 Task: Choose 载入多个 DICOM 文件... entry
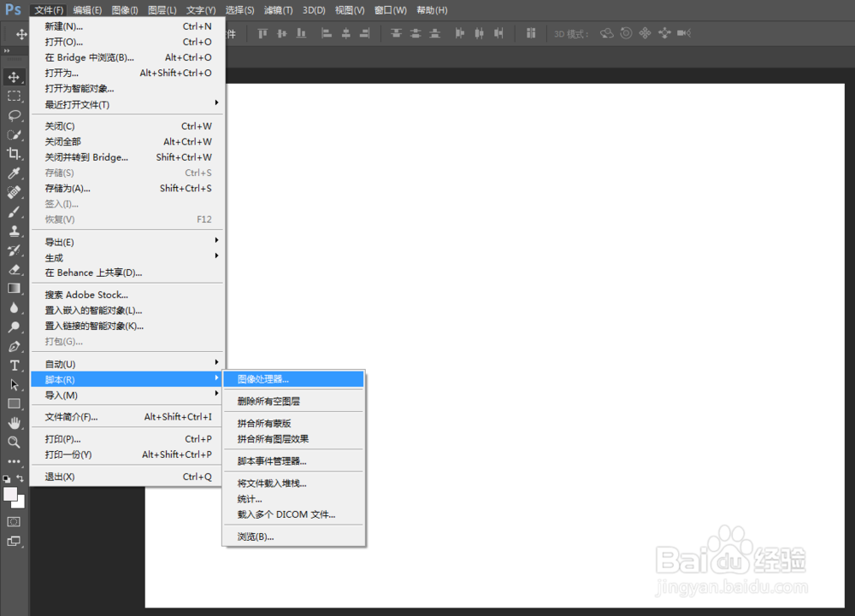pyautogui.click(x=293, y=514)
